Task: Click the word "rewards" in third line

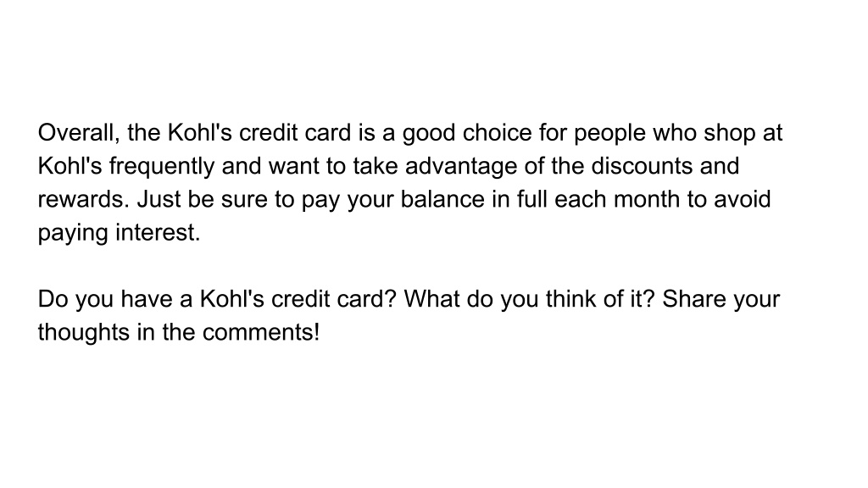Action: coord(83,199)
